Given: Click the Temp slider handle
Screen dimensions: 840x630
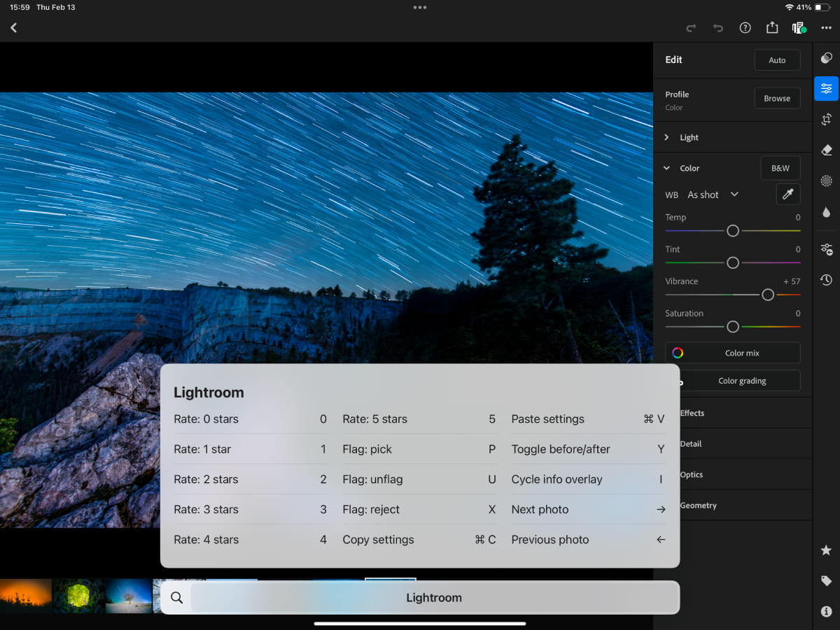Looking at the screenshot, I should coord(733,230).
